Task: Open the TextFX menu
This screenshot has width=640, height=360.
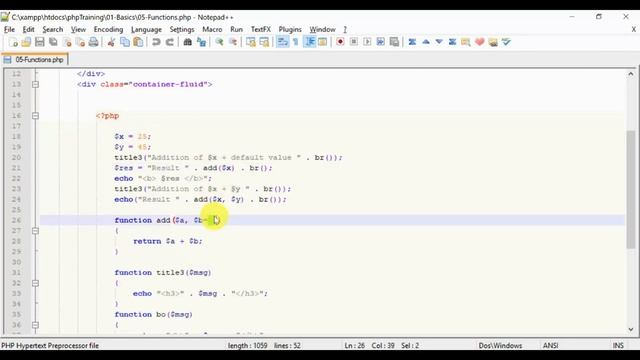Action: (x=260, y=29)
